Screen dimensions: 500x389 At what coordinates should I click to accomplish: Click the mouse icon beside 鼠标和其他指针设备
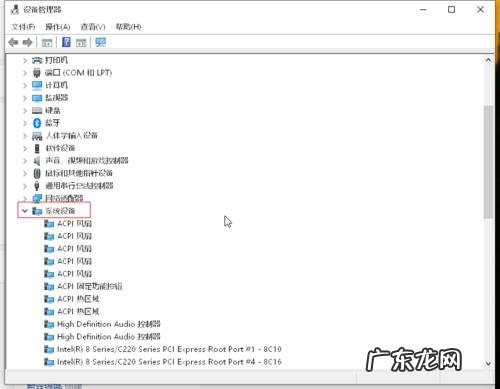coord(37,173)
